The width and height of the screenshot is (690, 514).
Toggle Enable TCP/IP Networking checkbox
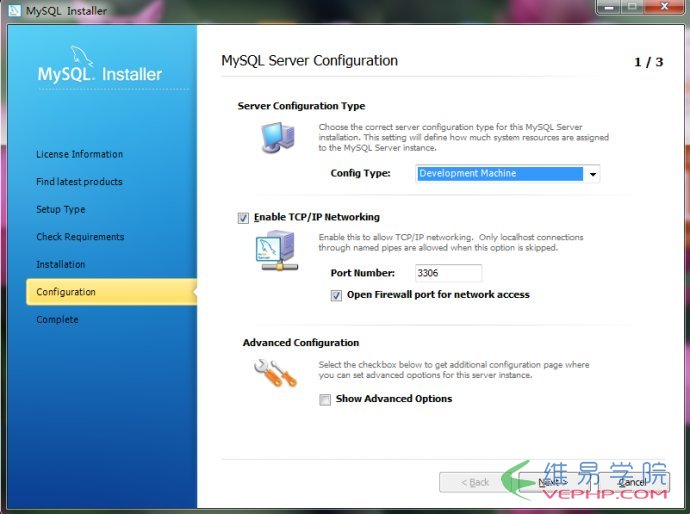(243, 218)
